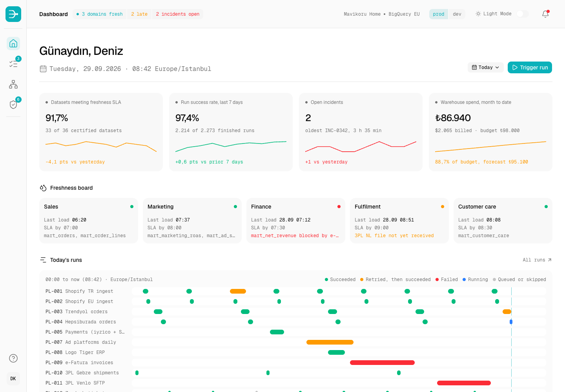Open the help question mark icon
This screenshot has height=392, width=565.
point(13,358)
